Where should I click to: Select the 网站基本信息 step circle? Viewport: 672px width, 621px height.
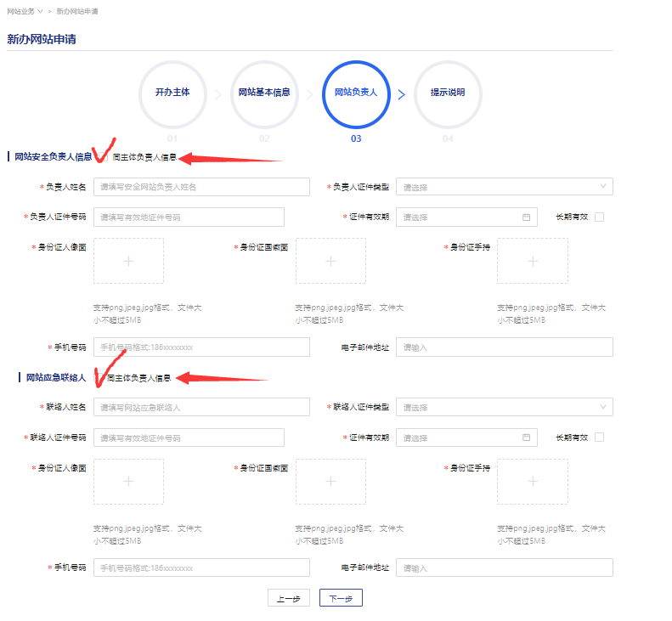[x=264, y=95]
